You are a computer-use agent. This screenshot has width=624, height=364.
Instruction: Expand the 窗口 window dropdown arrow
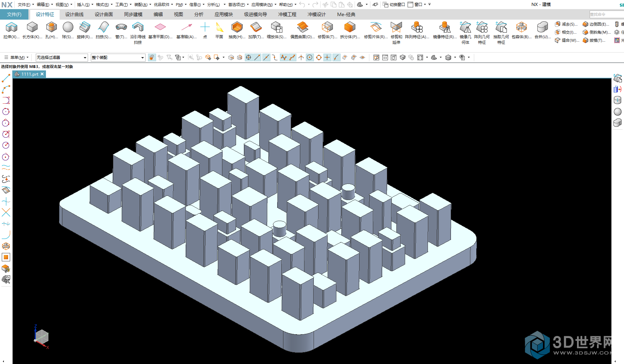(x=425, y=5)
